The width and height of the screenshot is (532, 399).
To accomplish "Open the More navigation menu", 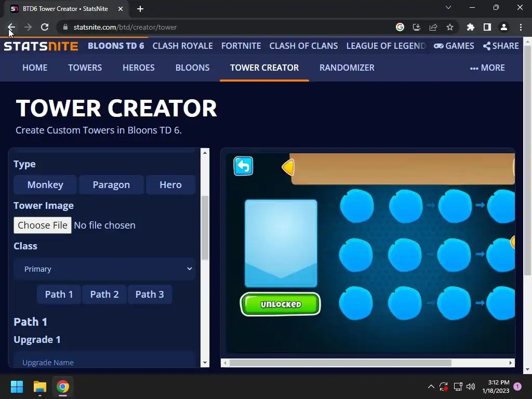I will pyautogui.click(x=487, y=68).
